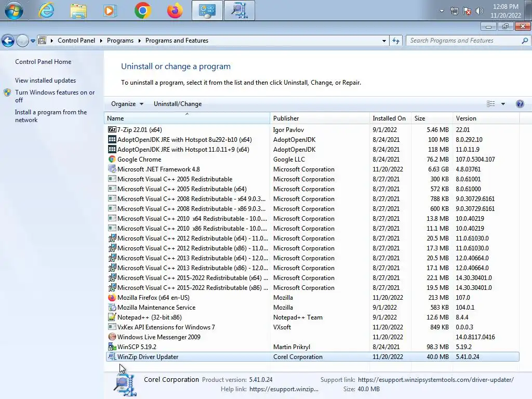
Task: Sort by the Version column header
Action: point(486,118)
